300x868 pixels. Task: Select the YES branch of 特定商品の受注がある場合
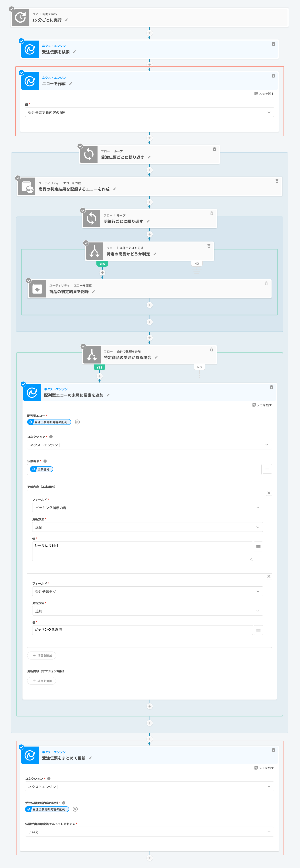pos(99,367)
